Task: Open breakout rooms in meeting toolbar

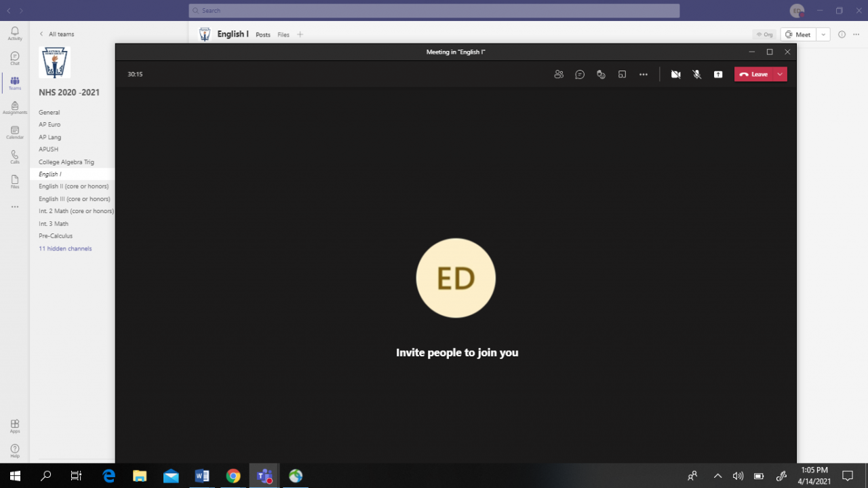Action: (x=622, y=75)
